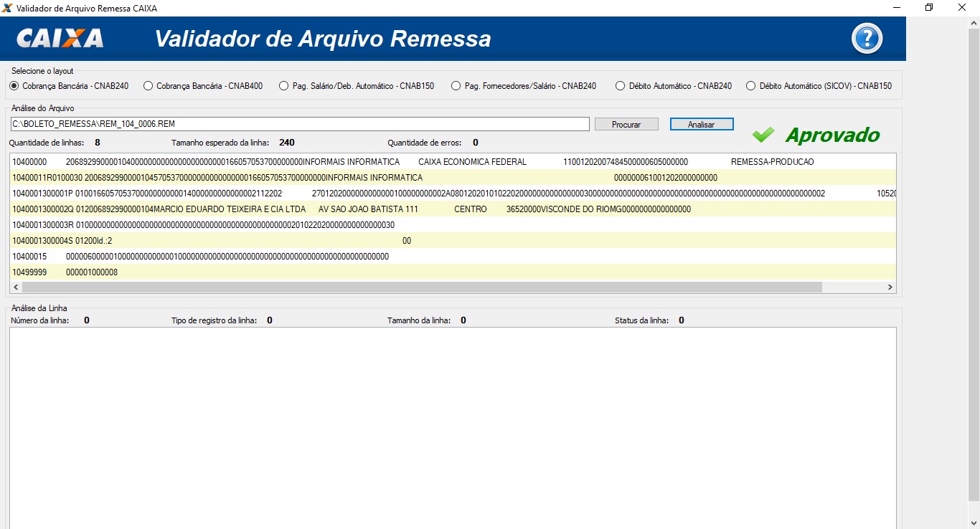The width and height of the screenshot is (980, 529).
Task: Select line with MARCIO EDUARDO TEIXEIRA
Action: coord(453,209)
